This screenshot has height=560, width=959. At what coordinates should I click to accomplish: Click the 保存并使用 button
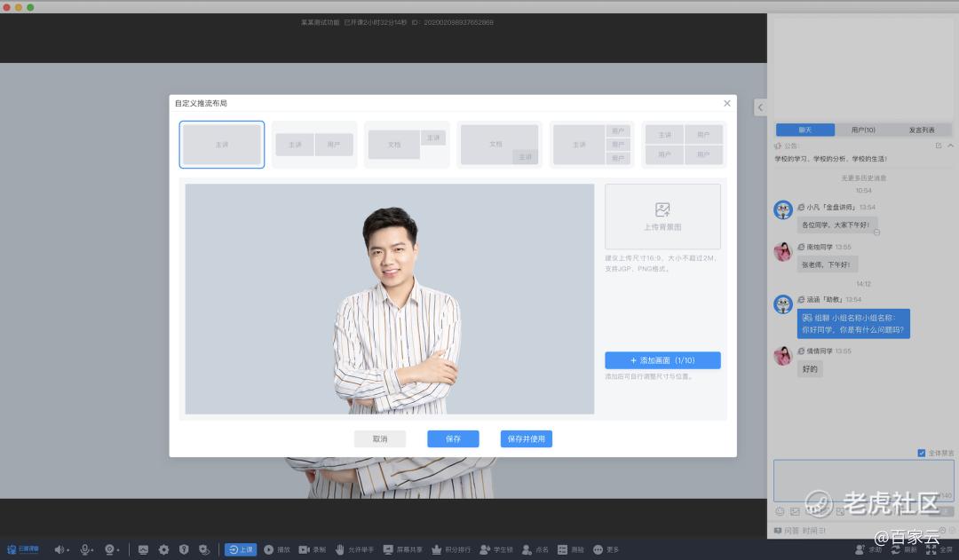[526, 438]
